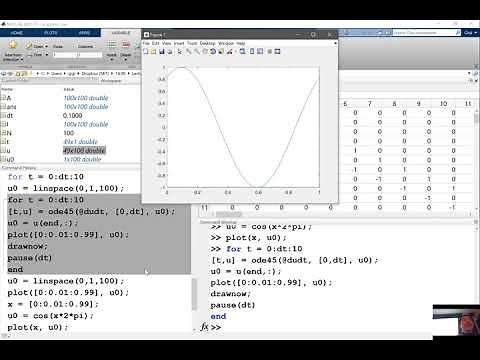Expand figure toolbar overflow arrow beside Help menu
The height and width of the screenshot is (360, 480).
(x=335, y=43)
